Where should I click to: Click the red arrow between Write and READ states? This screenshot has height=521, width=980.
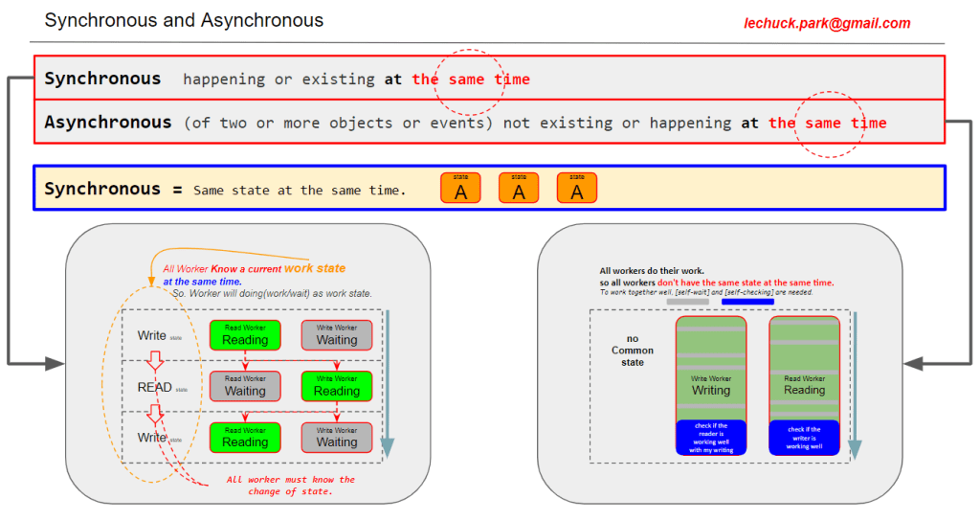[x=153, y=363]
